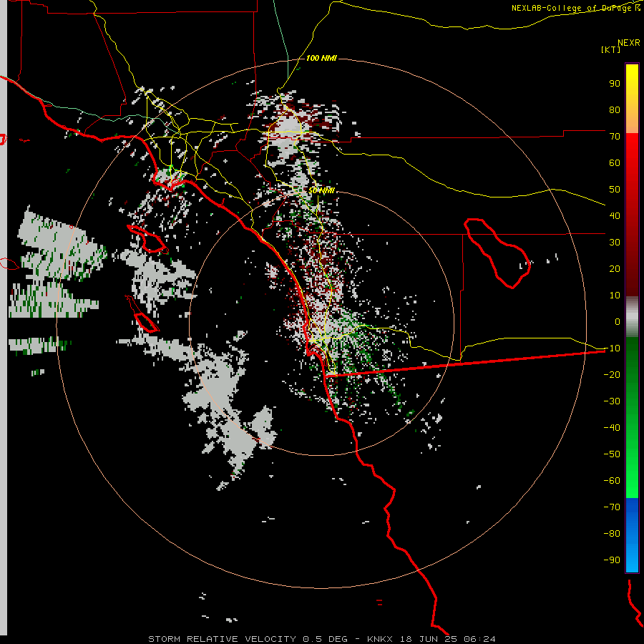The width and height of the screenshot is (644, 644).
Task: Click the -80 knot label on the scale
Action: 612,534
